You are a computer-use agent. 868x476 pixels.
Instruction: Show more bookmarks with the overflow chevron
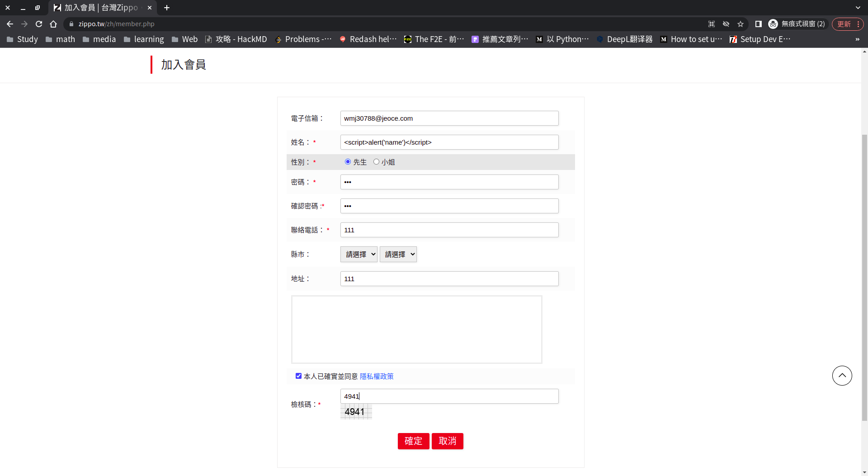click(x=858, y=39)
